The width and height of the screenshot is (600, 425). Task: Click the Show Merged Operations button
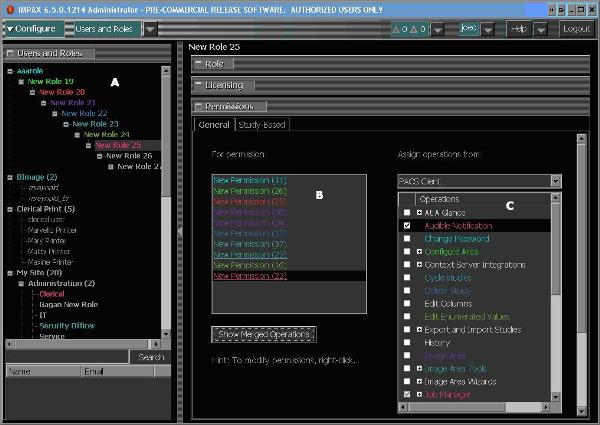coord(264,333)
